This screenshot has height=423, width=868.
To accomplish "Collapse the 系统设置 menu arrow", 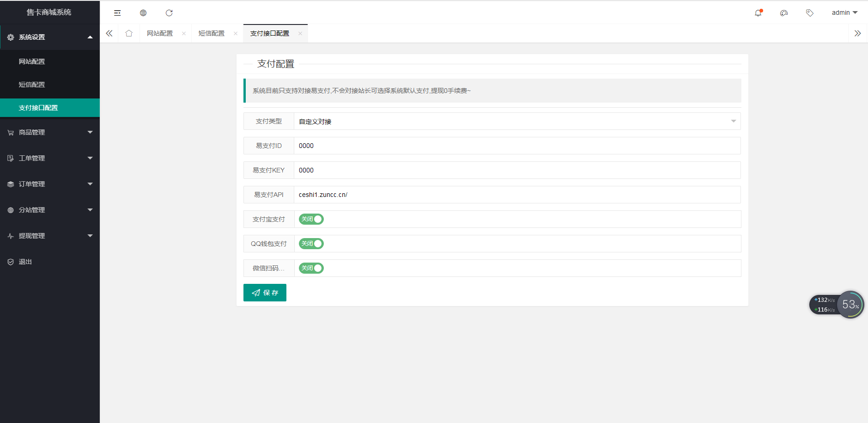I will coord(90,37).
